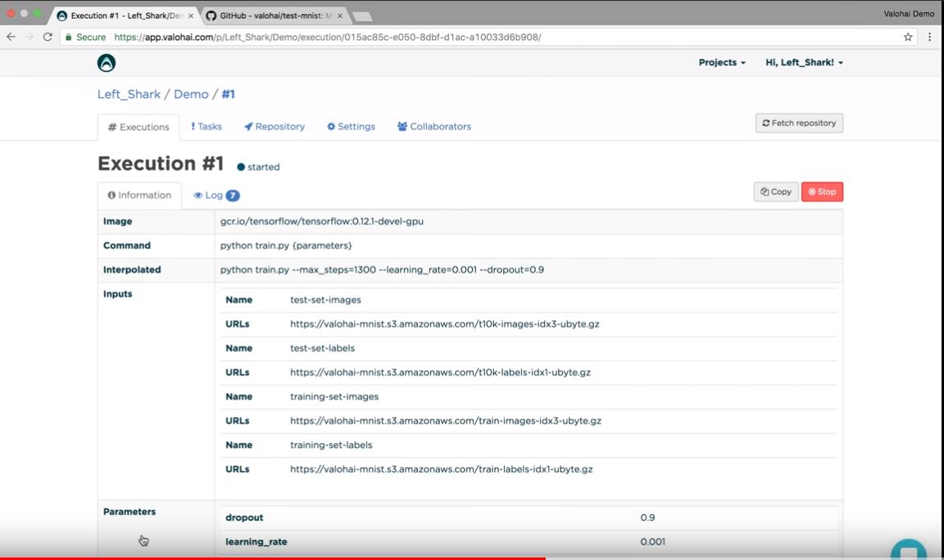Go to Demo project breadcrumb link
The height and width of the screenshot is (560, 944).
[x=191, y=94]
